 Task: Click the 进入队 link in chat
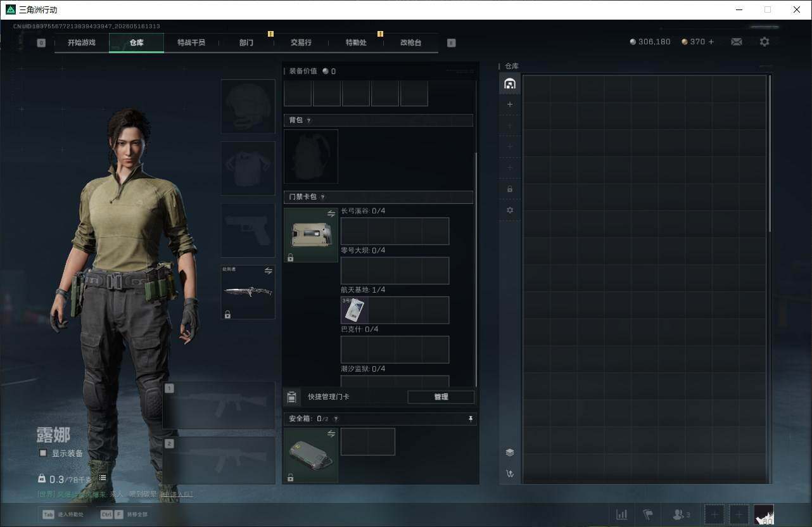(x=177, y=494)
